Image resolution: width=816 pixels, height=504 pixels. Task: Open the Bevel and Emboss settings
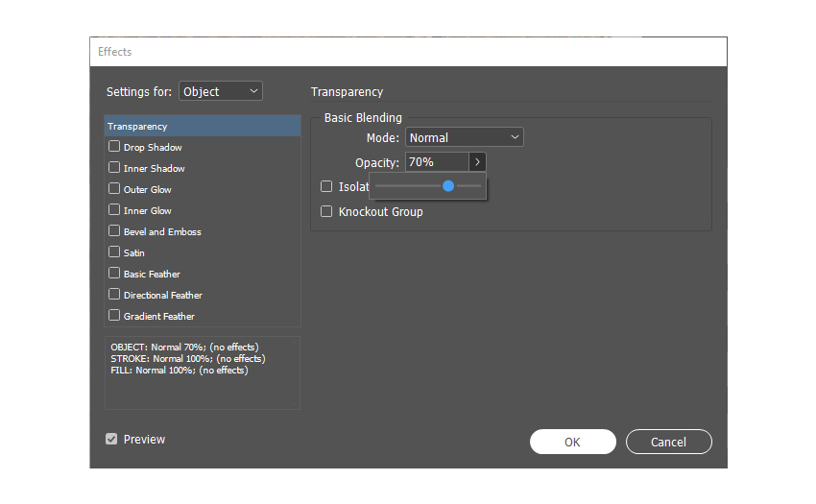(162, 231)
